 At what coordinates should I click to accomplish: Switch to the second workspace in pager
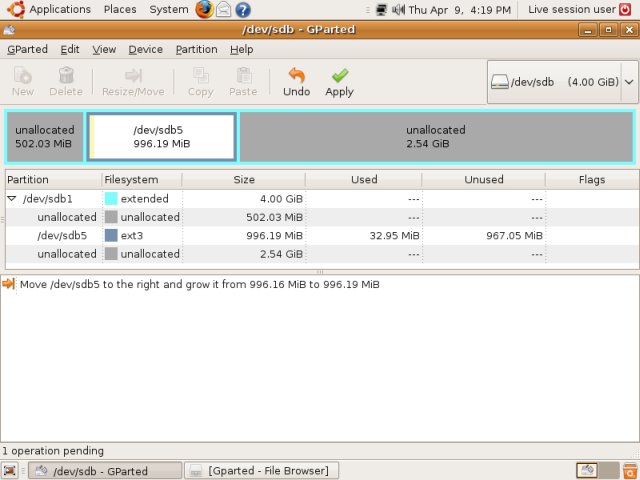click(609, 470)
